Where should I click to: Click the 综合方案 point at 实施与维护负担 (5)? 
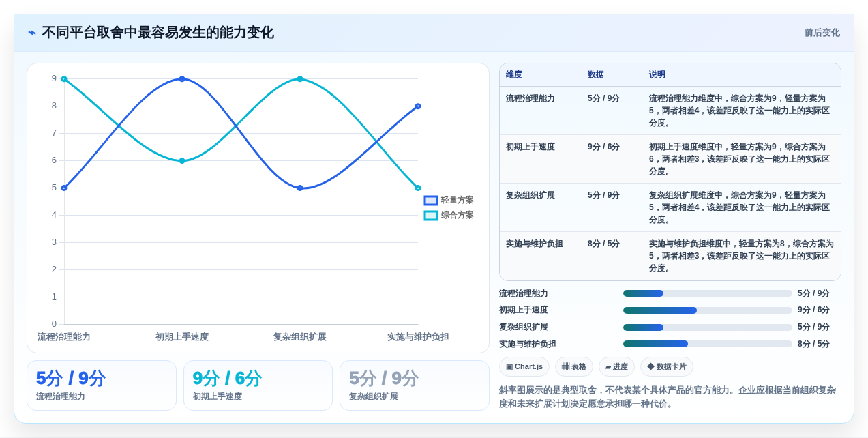418,188
